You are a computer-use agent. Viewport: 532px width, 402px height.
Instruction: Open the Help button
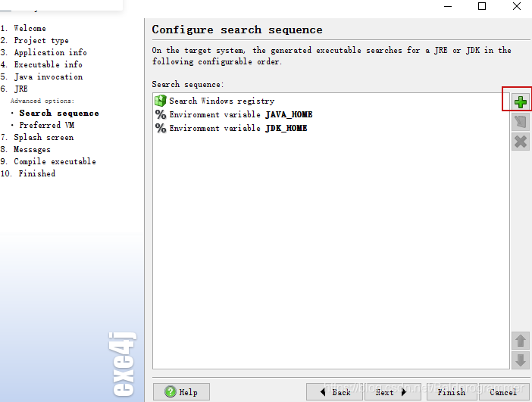coord(181,392)
